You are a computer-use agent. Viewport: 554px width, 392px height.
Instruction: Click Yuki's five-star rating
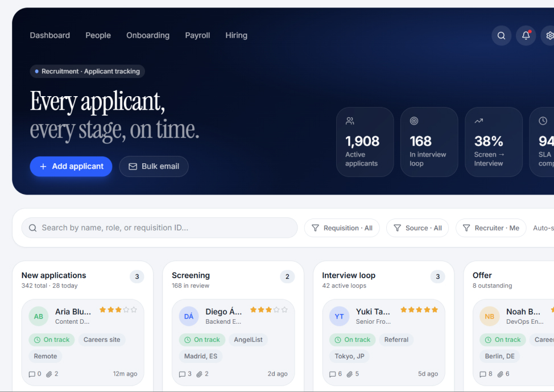(x=419, y=310)
